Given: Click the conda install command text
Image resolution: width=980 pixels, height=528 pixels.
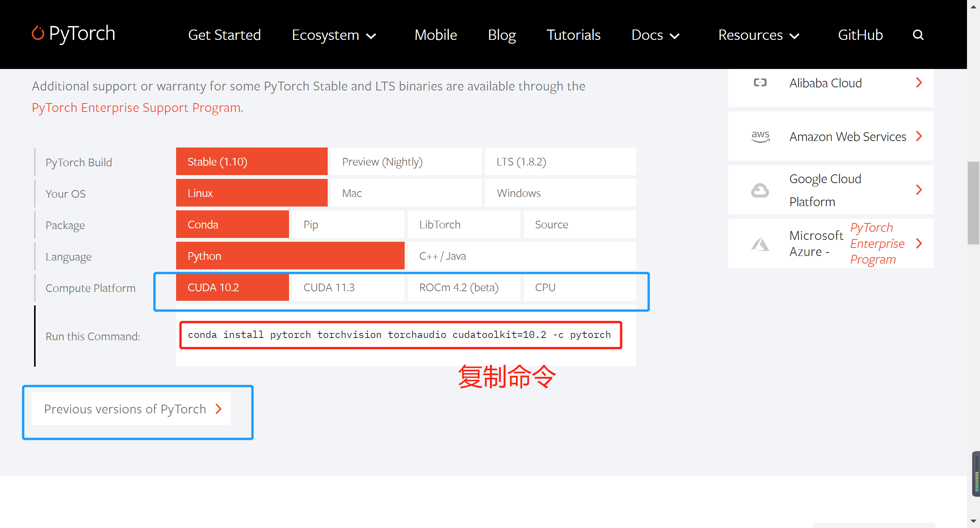Looking at the screenshot, I should point(399,335).
